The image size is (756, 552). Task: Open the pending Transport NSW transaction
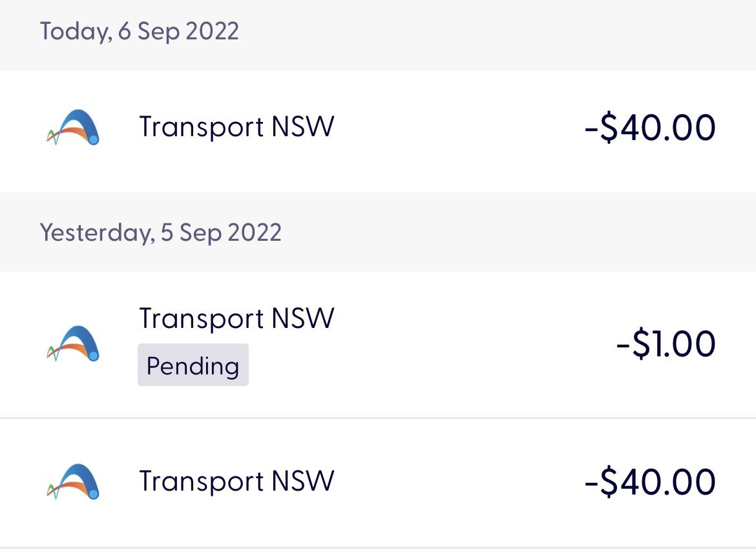click(x=378, y=342)
